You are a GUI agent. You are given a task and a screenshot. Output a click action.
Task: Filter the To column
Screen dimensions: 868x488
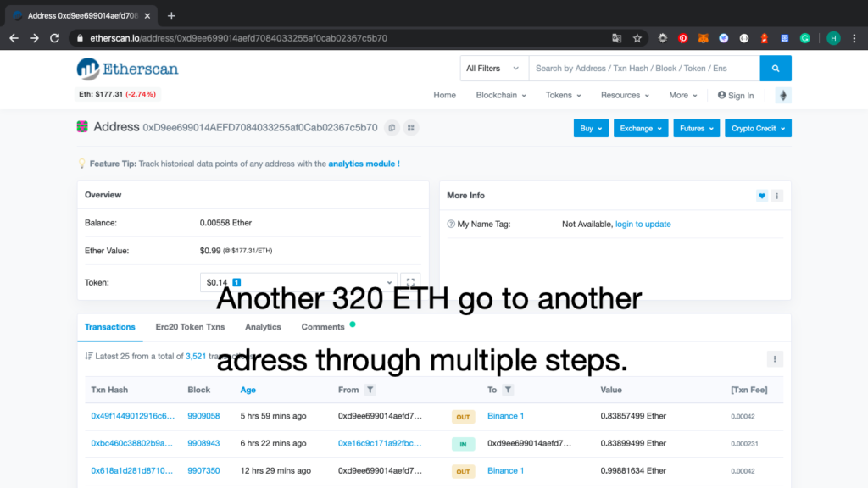click(508, 390)
